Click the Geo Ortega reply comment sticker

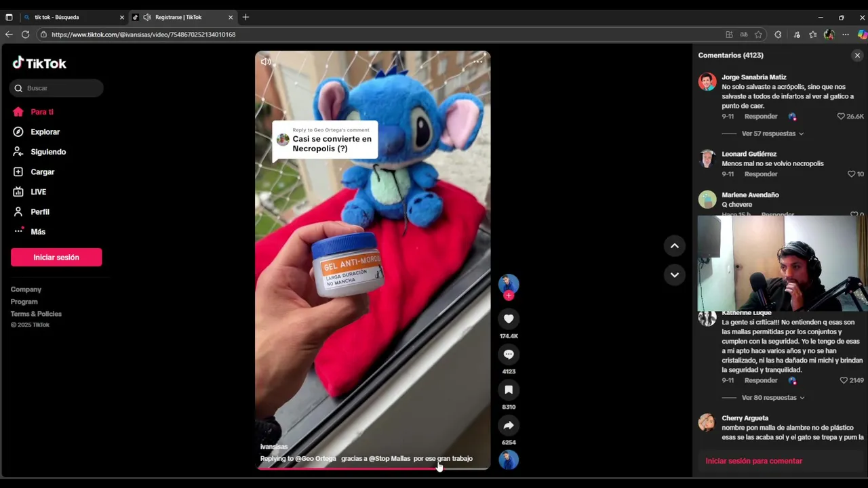pyautogui.click(x=325, y=140)
